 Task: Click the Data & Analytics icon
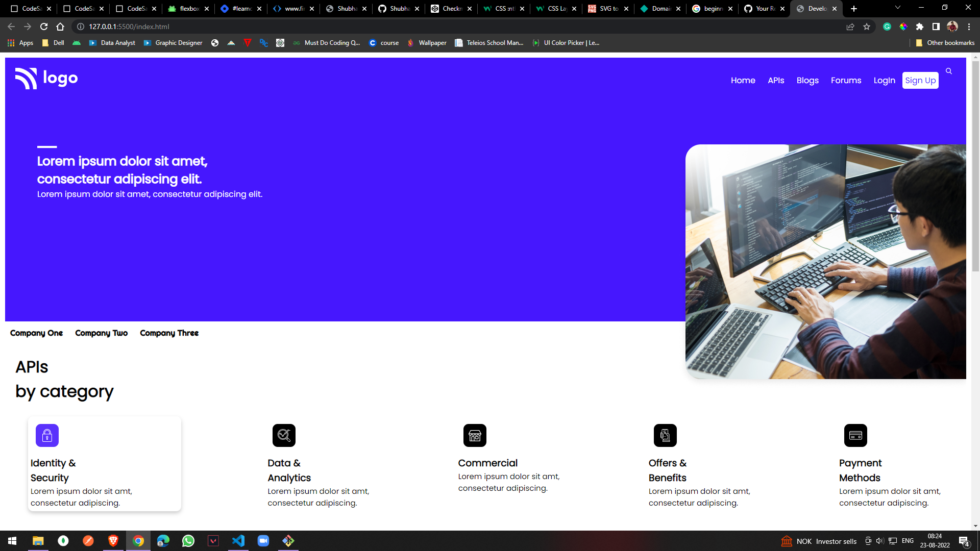pyautogui.click(x=284, y=435)
